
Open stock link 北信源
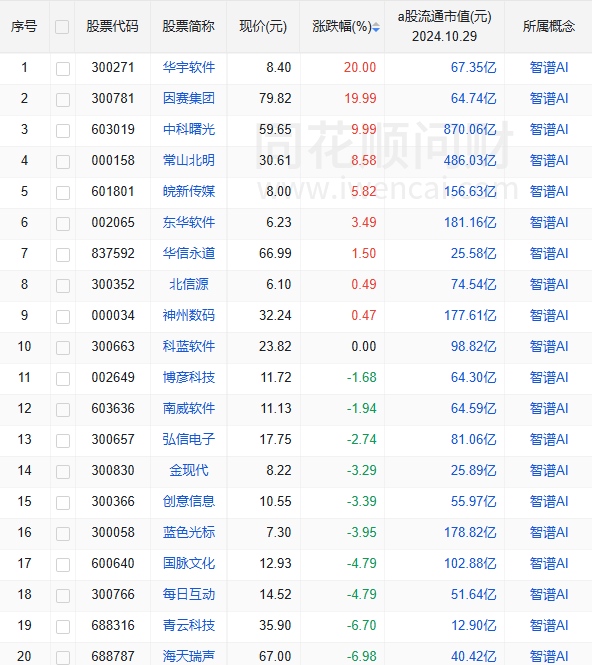click(189, 284)
